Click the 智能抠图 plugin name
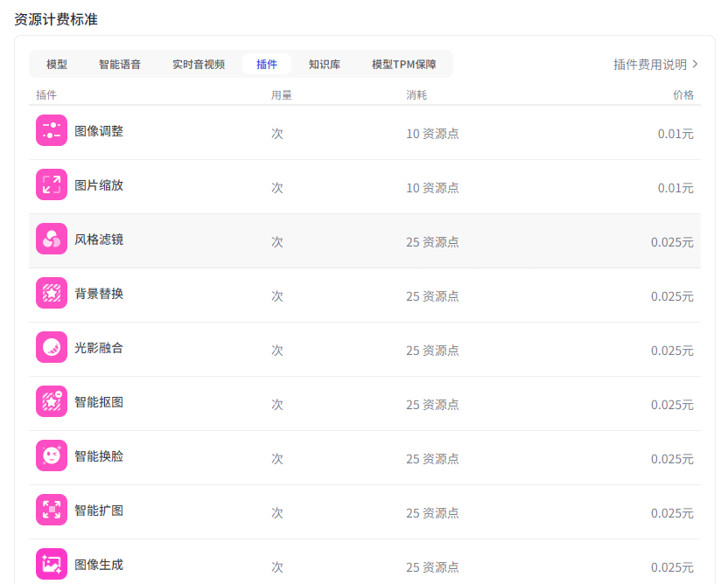This screenshot has height=584, width=728. 99,403
